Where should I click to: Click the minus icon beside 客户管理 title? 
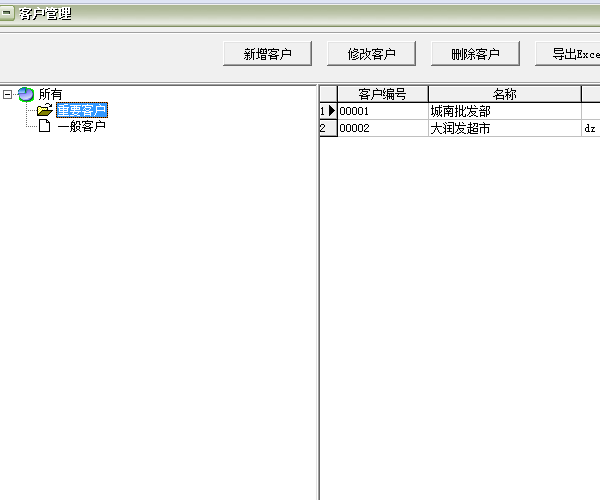click(7, 13)
